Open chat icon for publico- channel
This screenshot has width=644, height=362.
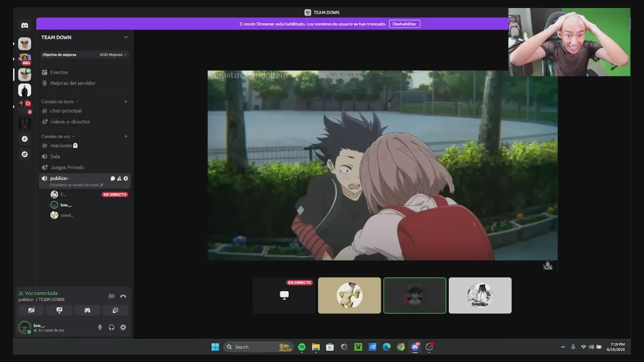[113, 178]
